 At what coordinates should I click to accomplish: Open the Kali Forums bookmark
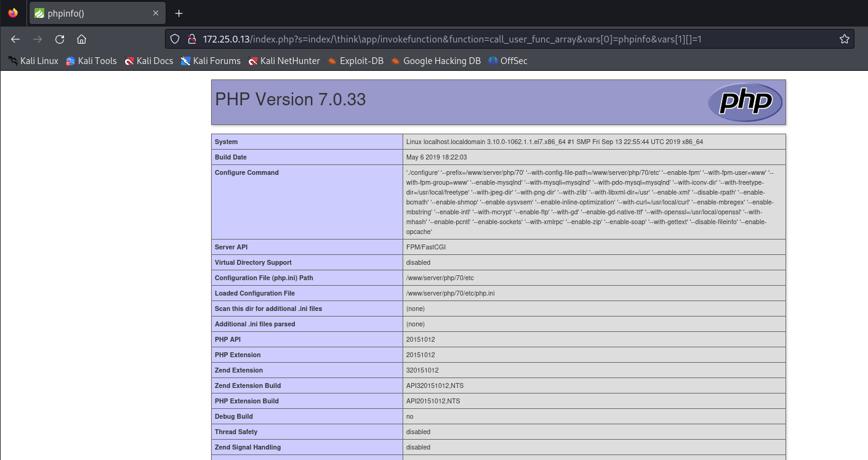(x=211, y=60)
